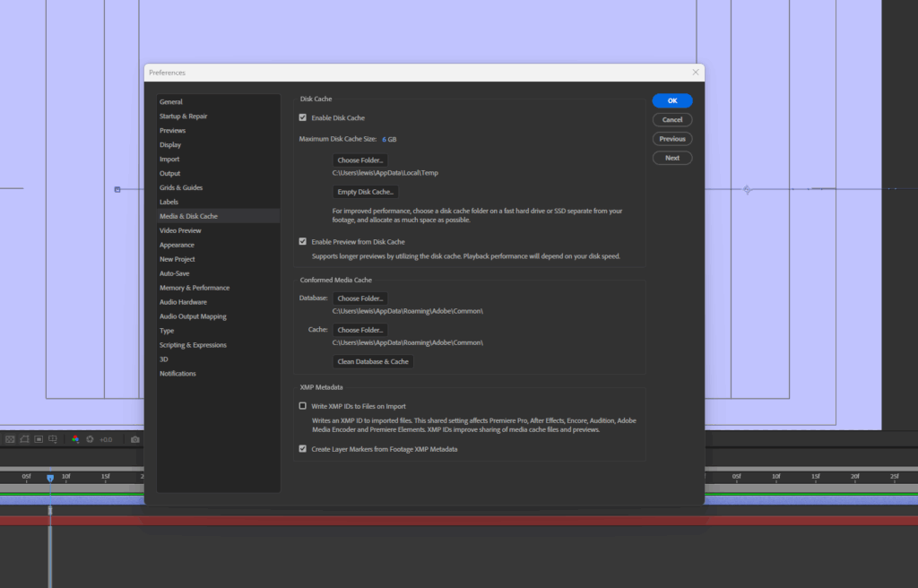Disable the Enable Disk Cache checkbox
Screen dimensions: 918x588
303,117
